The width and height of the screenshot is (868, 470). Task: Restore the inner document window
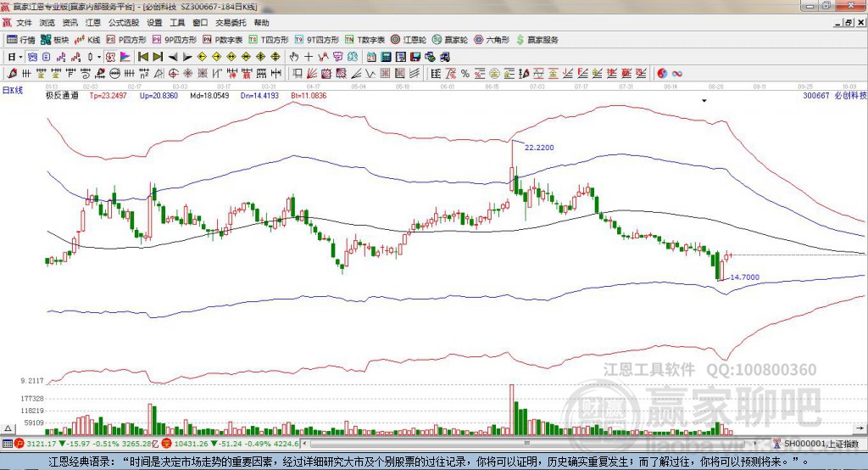coord(848,23)
